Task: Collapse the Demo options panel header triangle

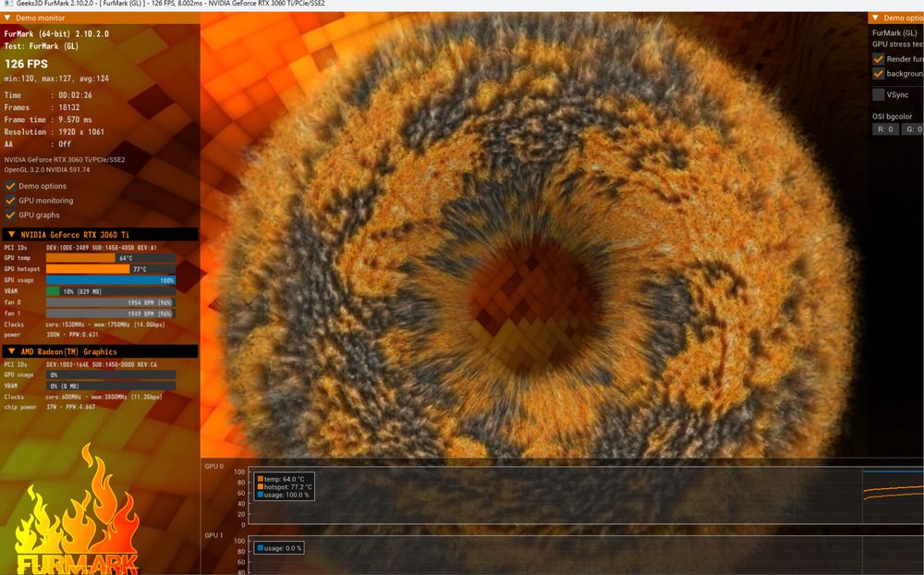Action: (x=875, y=18)
